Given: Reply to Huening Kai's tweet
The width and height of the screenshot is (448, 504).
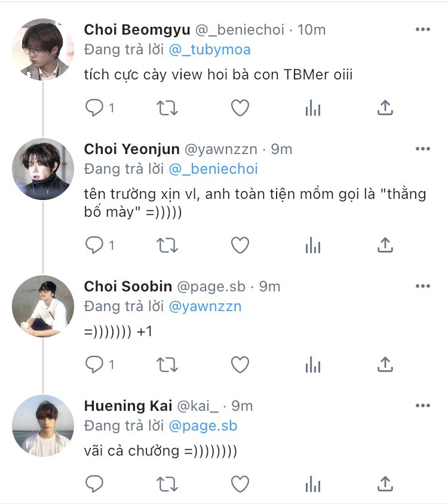Looking at the screenshot, I should 94,483.
